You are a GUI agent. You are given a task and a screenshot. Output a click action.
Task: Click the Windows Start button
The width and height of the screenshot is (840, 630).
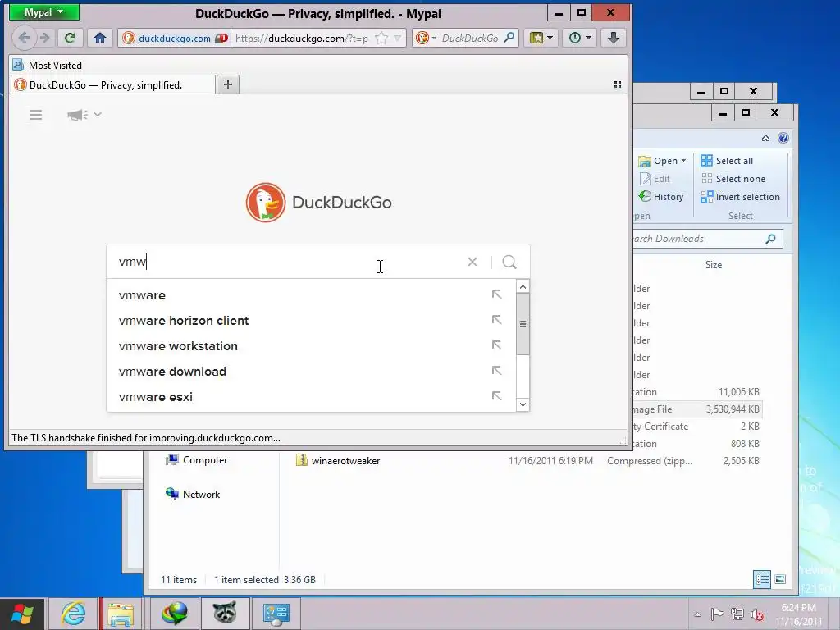tap(22, 614)
